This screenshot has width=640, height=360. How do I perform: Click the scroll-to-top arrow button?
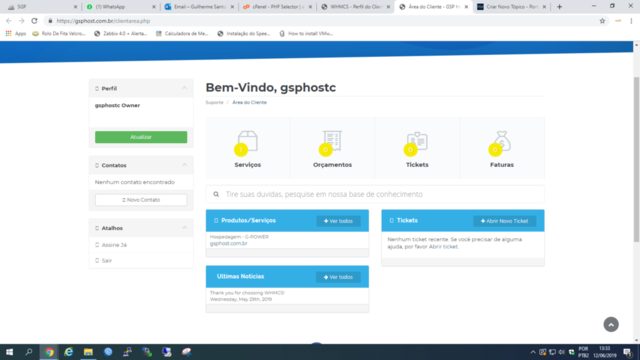pos(611,324)
